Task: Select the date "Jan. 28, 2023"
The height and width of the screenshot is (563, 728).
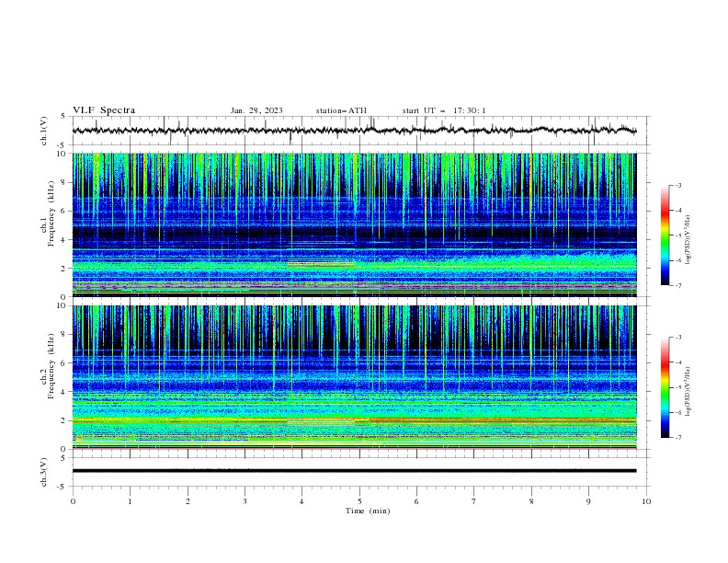Action: pyautogui.click(x=256, y=110)
